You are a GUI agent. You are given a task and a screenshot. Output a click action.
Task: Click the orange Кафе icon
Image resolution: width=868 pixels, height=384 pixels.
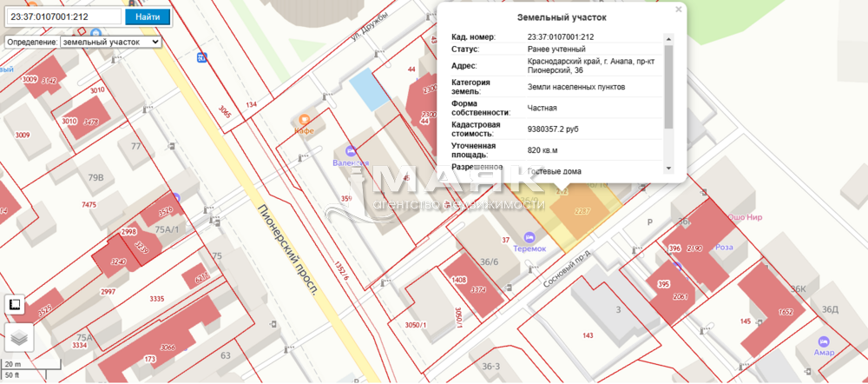[x=304, y=119]
